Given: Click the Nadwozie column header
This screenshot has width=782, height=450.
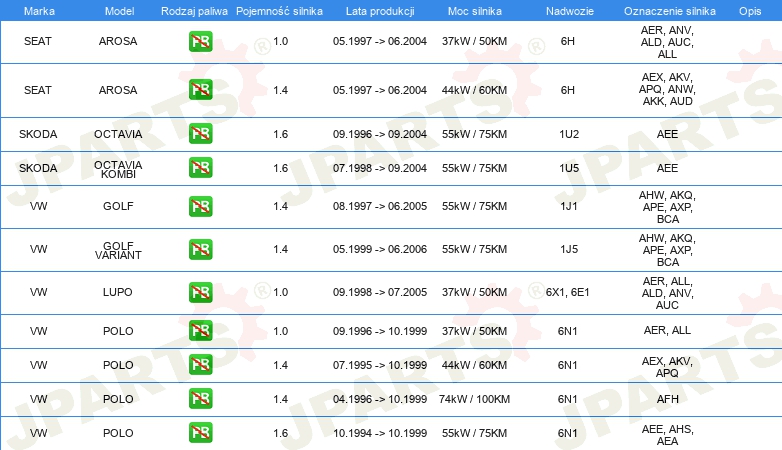Looking at the screenshot, I should coord(570,11).
